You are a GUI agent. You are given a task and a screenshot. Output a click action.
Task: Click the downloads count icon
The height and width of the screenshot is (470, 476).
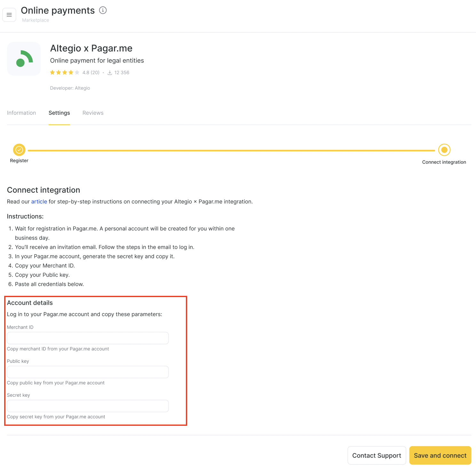[110, 73]
